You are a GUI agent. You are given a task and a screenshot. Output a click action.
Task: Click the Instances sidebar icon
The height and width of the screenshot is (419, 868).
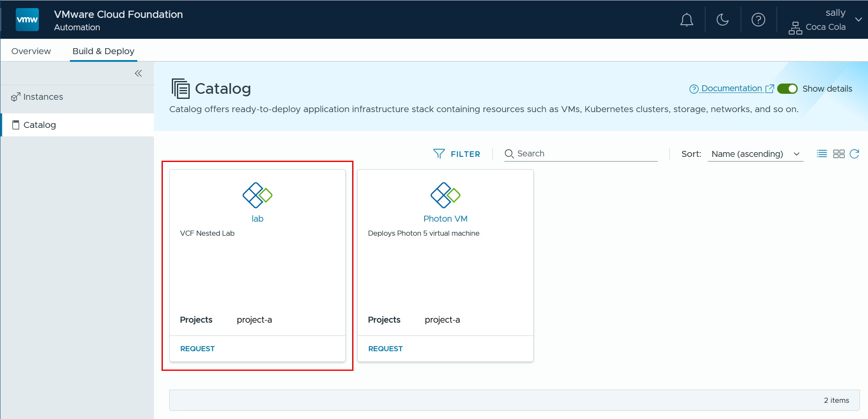pyautogui.click(x=16, y=97)
